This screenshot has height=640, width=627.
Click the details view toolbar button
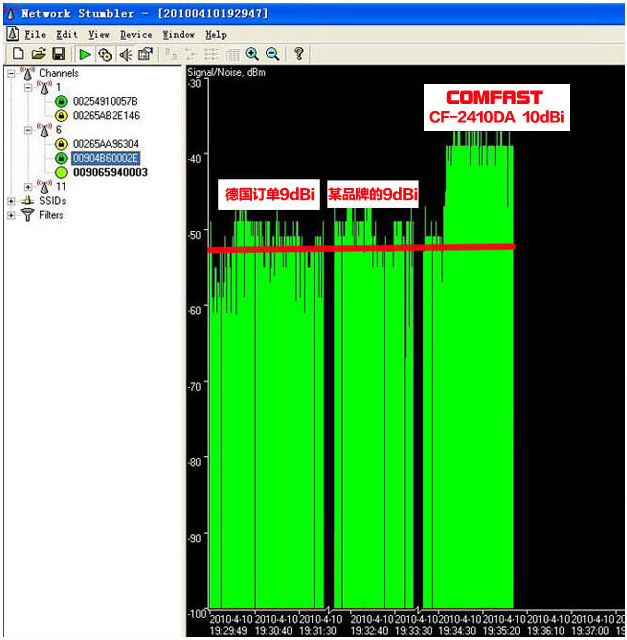[x=233, y=54]
